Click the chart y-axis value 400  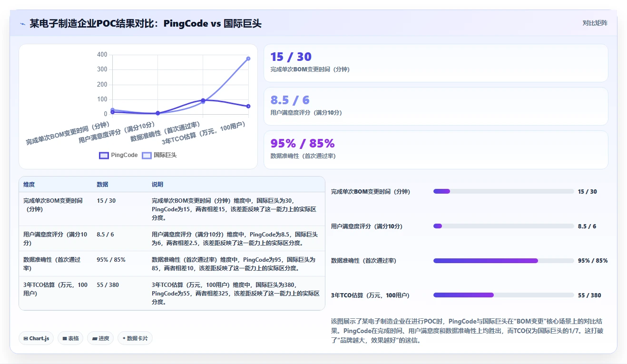tap(102, 55)
